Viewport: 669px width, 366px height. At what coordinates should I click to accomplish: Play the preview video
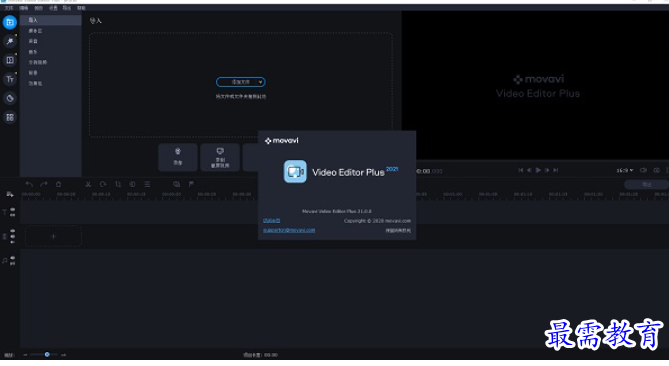click(538, 170)
